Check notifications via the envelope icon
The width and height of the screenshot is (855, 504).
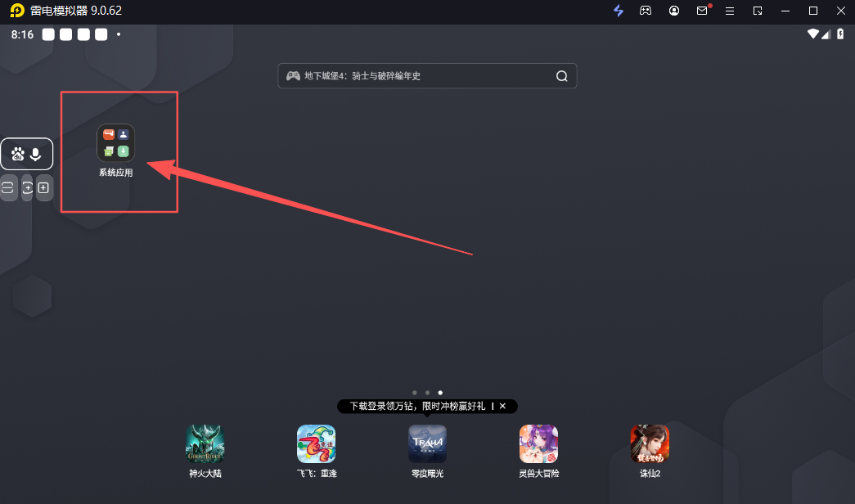(x=701, y=11)
